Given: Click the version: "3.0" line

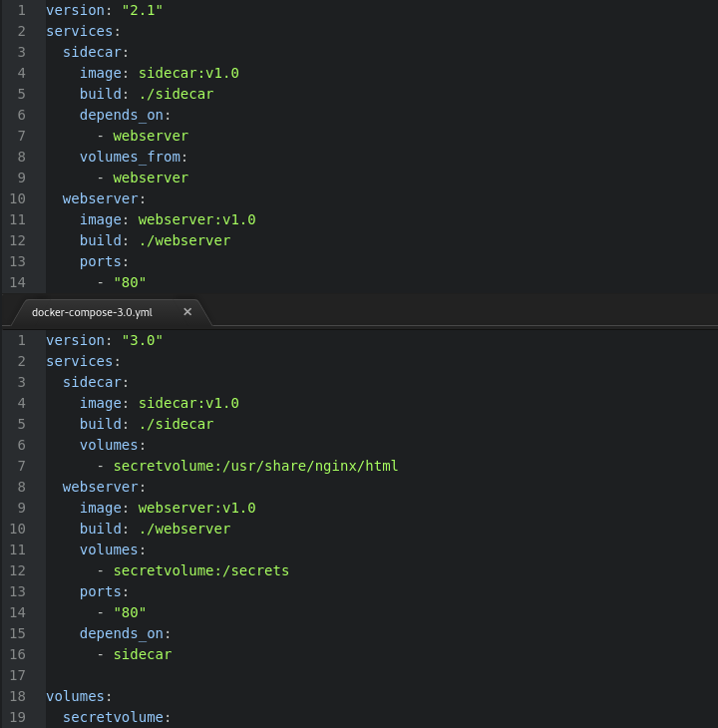Looking at the screenshot, I should 105,340.
